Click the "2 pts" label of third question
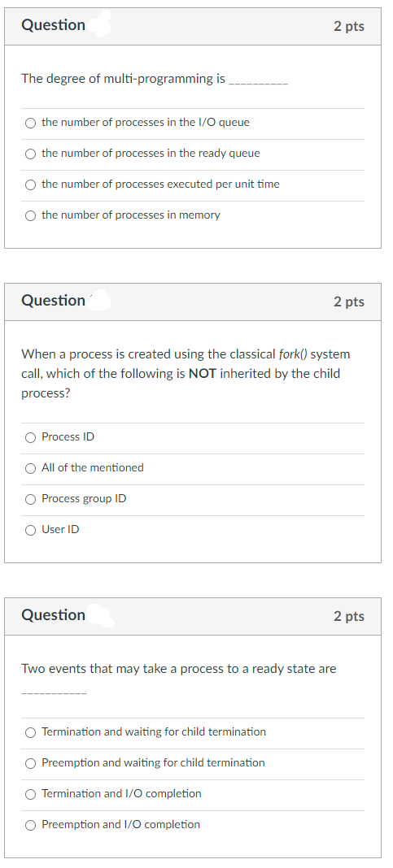The height and width of the screenshot is (868, 393). [349, 616]
